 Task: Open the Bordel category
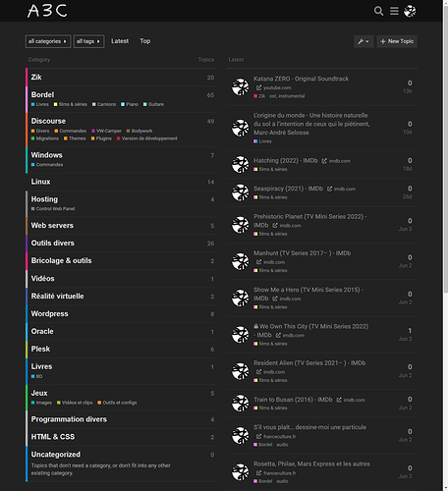coord(42,95)
